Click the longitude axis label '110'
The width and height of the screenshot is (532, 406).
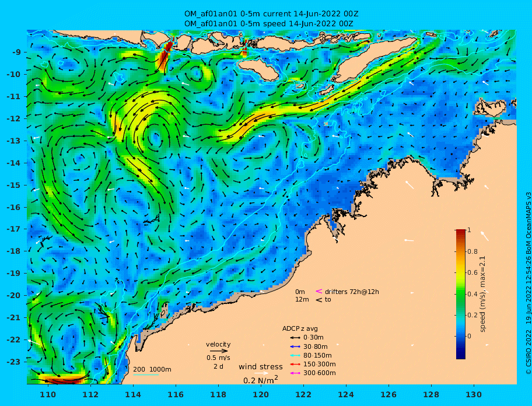pos(48,394)
